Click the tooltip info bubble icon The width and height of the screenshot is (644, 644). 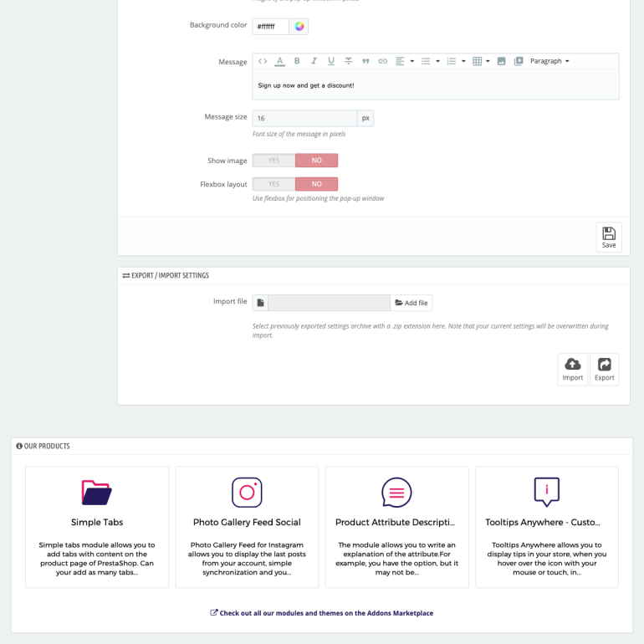(x=547, y=492)
